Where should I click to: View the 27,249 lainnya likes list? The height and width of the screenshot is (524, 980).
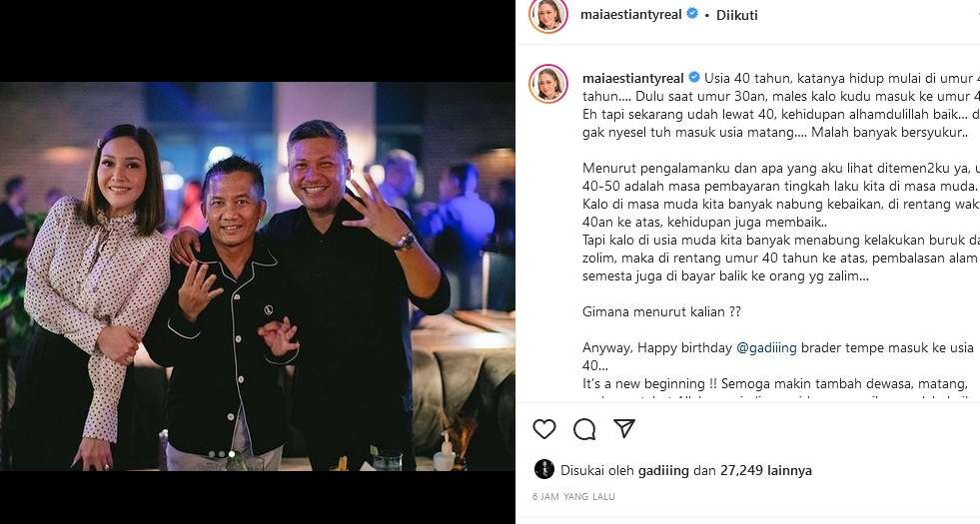click(x=765, y=470)
